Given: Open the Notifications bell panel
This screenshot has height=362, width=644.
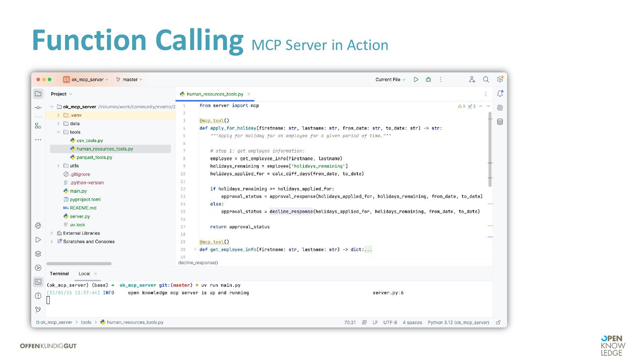Looking at the screenshot, I should point(500,94).
